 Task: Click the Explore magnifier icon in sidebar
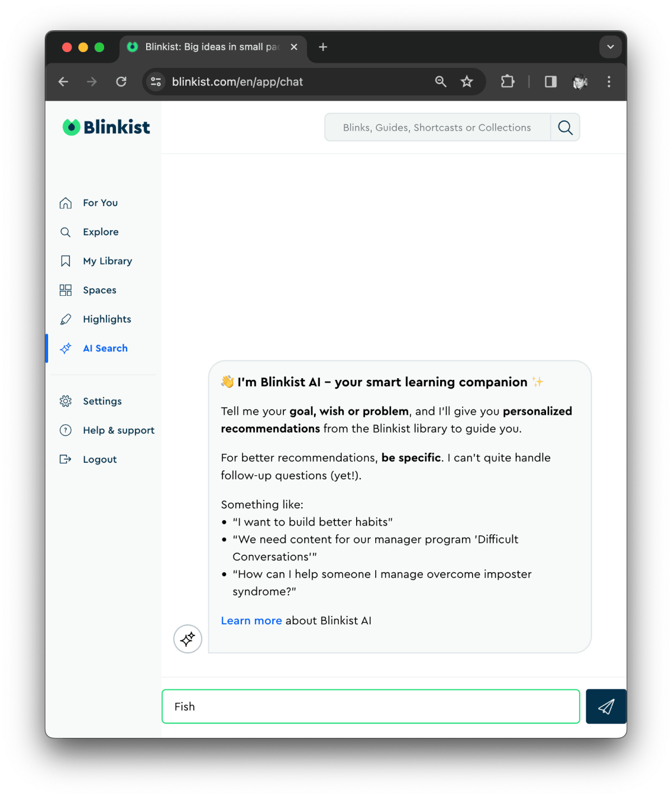tap(66, 232)
